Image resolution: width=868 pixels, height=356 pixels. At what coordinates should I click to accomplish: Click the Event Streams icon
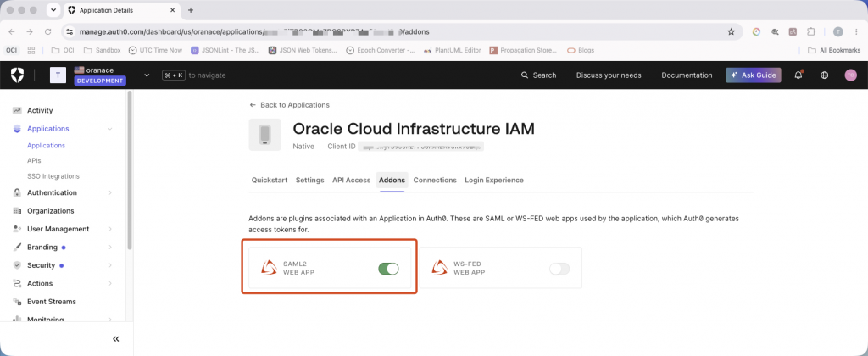[x=17, y=302]
